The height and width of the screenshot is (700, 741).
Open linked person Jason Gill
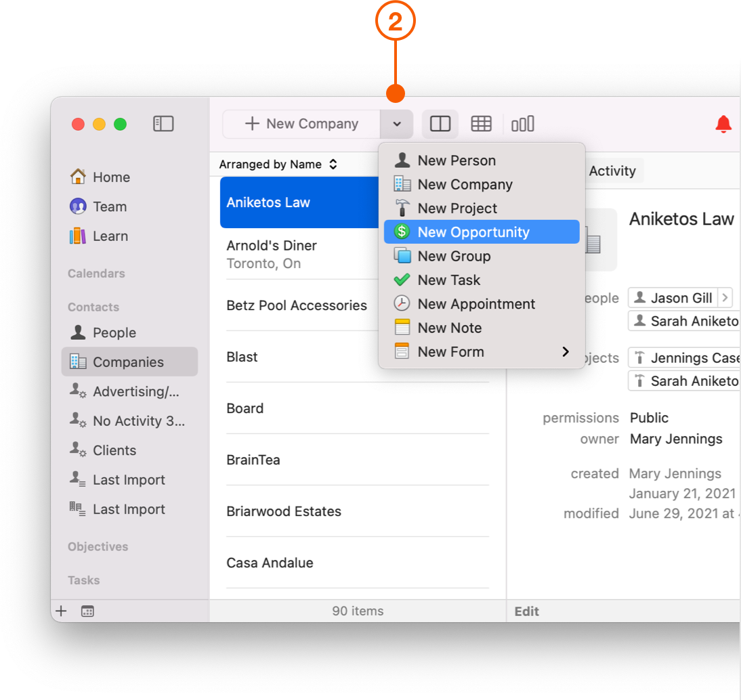pyautogui.click(x=673, y=298)
